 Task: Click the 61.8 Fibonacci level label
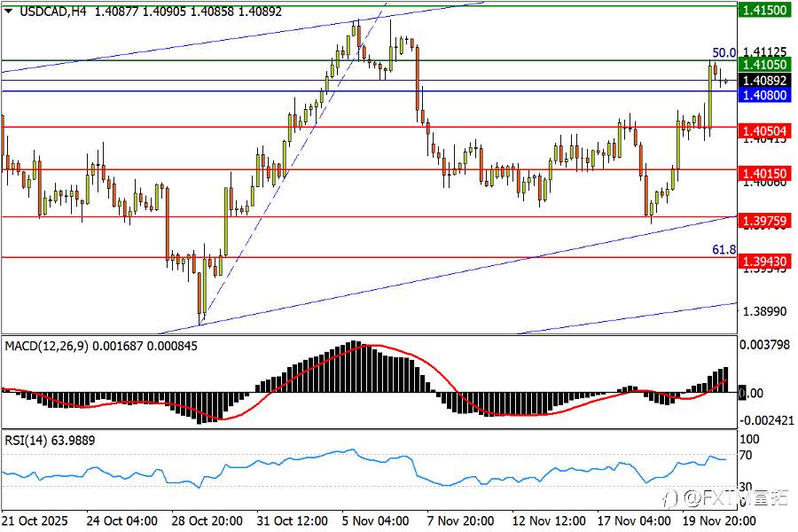coord(724,249)
